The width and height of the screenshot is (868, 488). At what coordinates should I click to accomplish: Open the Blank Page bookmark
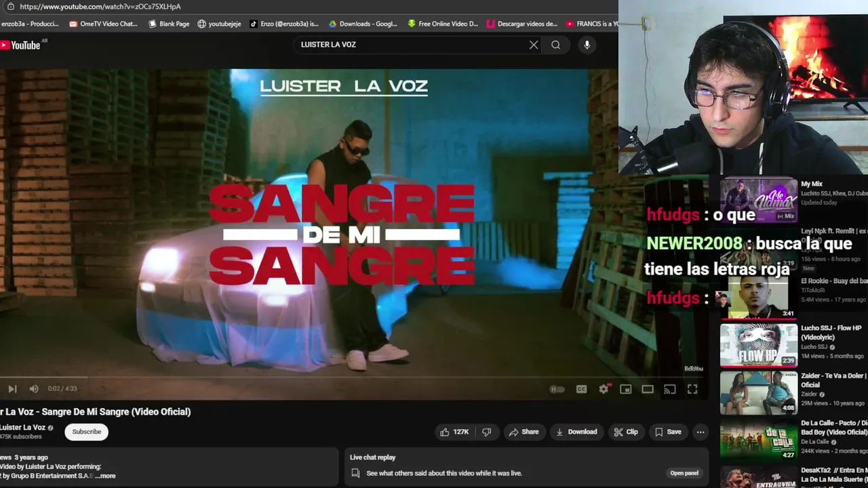click(168, 24)
